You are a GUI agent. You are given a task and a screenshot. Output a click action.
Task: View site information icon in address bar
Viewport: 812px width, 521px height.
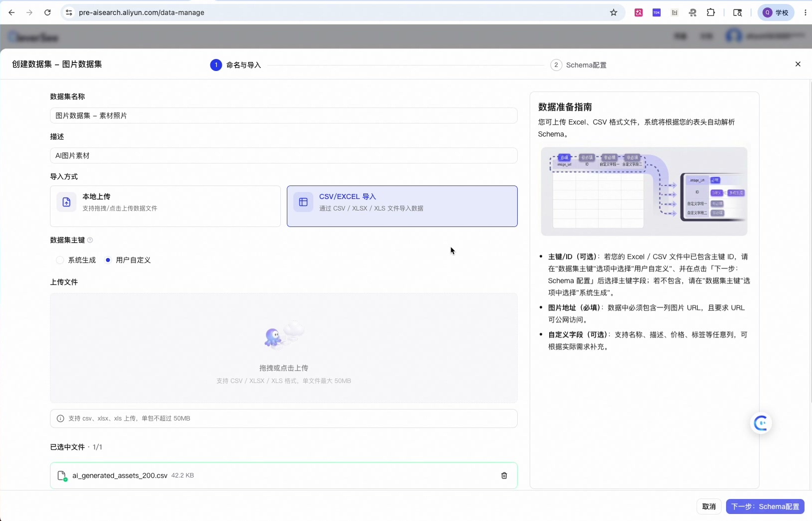pos(69,12)
